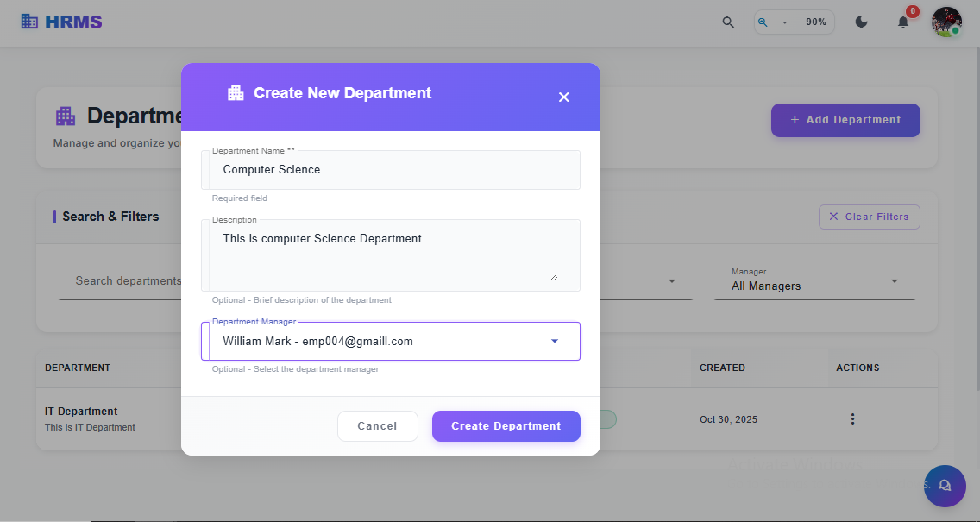The image size is (980, 522).
Task: Click the DEPARTMENT column header
Action: click(x=78, y=368)
